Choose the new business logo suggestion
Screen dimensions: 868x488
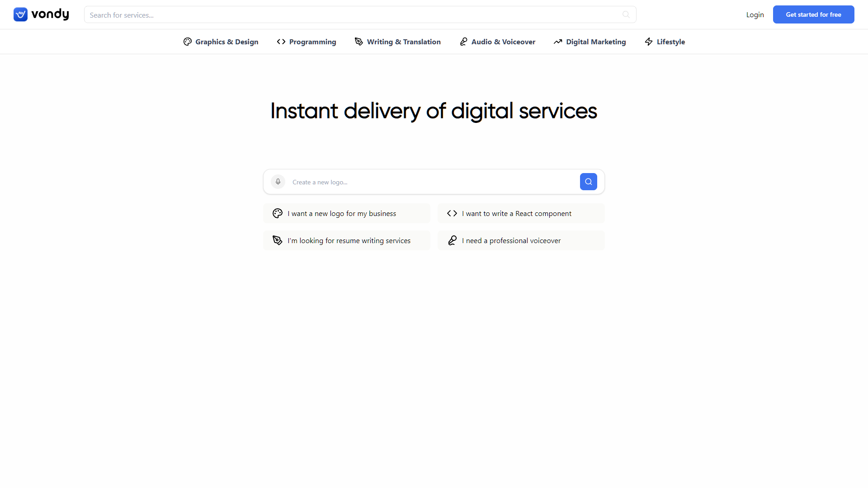pos(346,213)
